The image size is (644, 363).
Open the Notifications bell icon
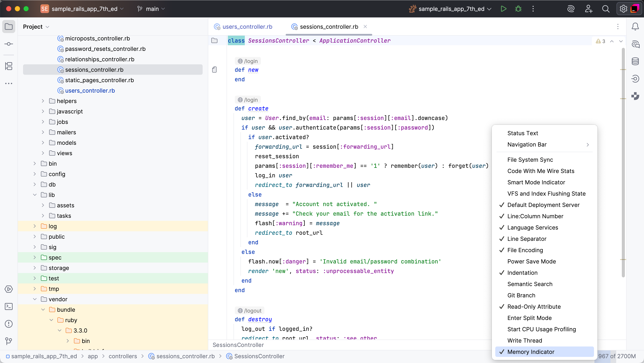click(635, 27)
